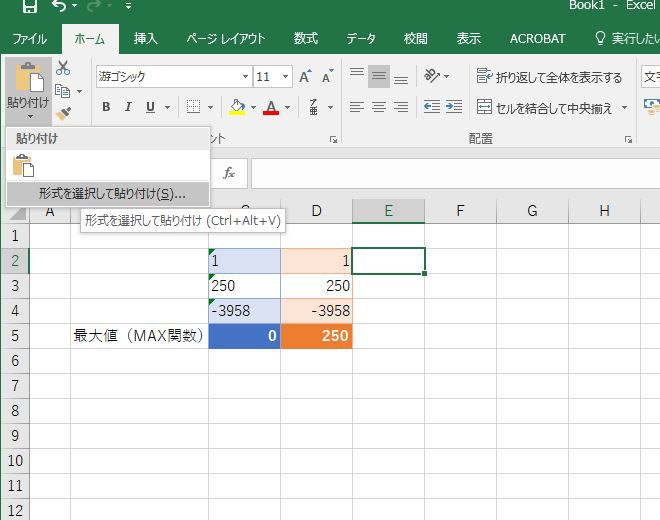Click the Cut scissors icon
660x520 pixels.
tap(63, 68)
